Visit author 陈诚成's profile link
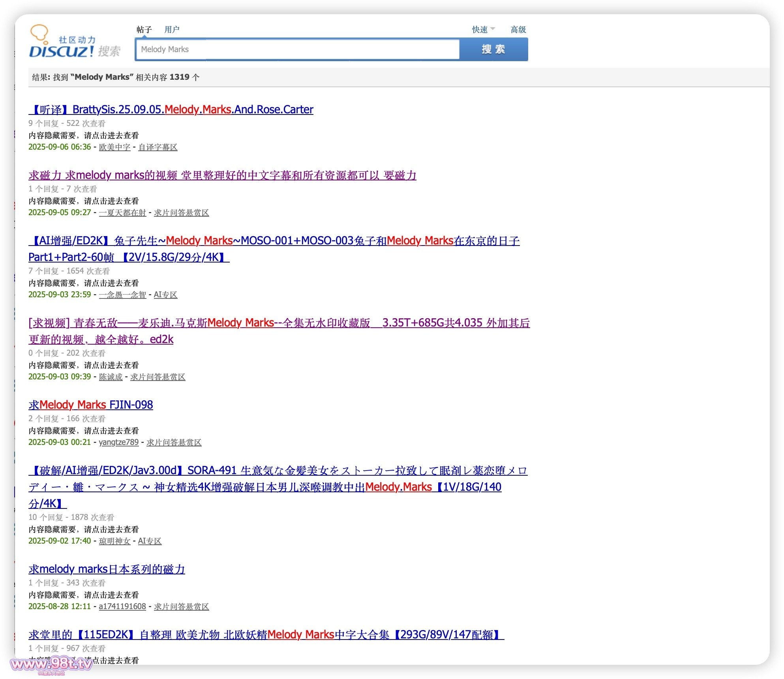 tap(111, 377)
